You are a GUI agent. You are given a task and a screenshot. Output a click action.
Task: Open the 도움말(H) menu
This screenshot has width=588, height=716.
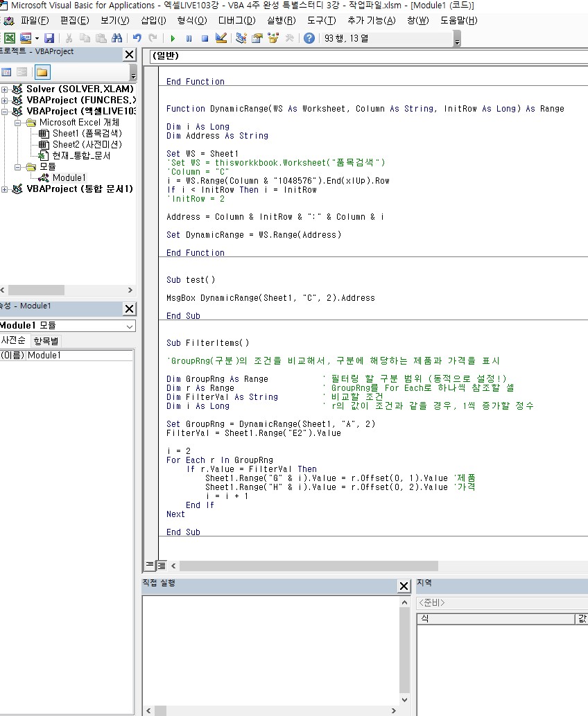(459, 21)
